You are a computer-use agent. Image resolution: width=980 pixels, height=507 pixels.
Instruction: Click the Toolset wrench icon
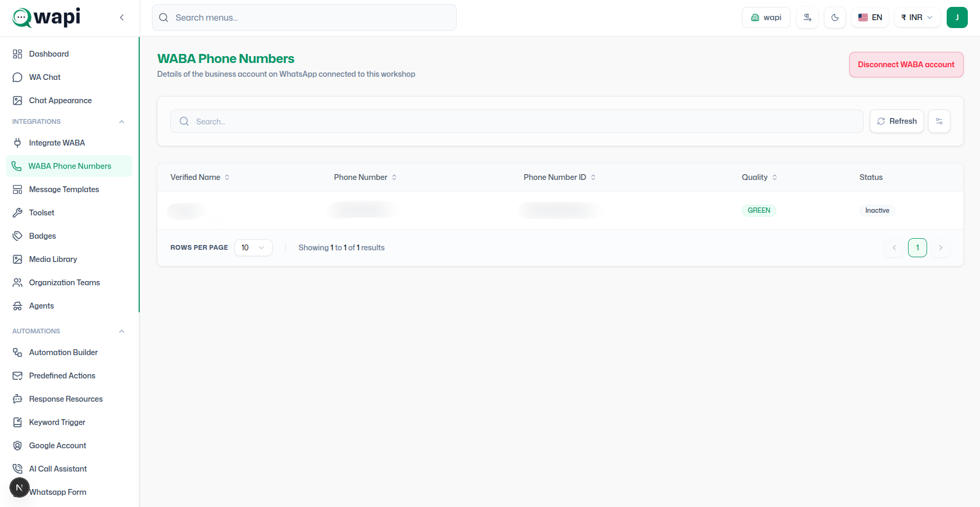pyautogui.click(x=17, y=213)
